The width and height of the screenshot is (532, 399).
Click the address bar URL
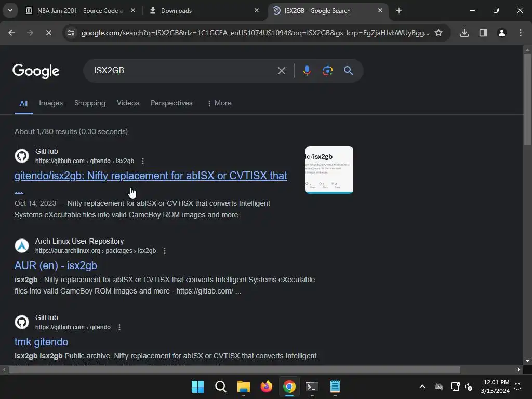tap(255, 33)
